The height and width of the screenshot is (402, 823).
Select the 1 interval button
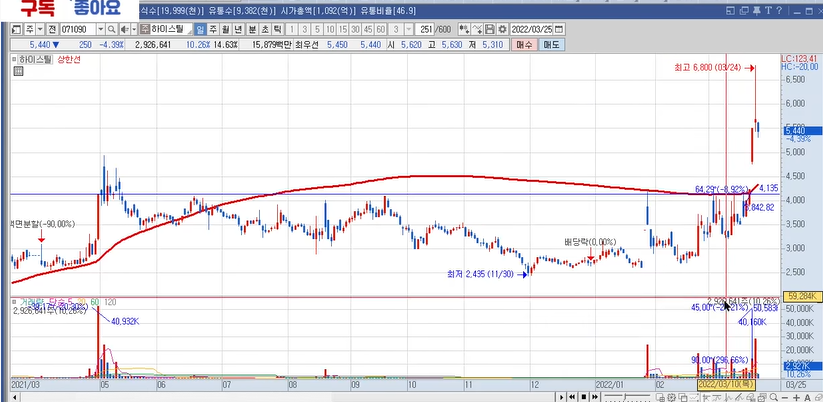291,29
